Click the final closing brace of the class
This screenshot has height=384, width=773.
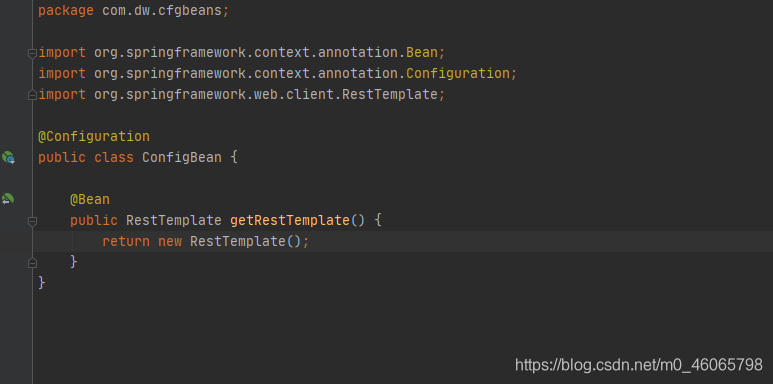click(42, 282)
